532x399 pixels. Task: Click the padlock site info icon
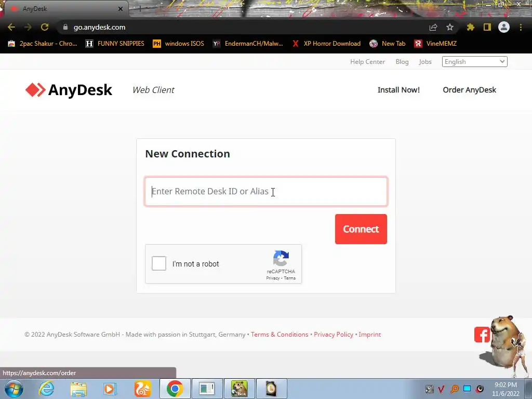coord(65,27)
